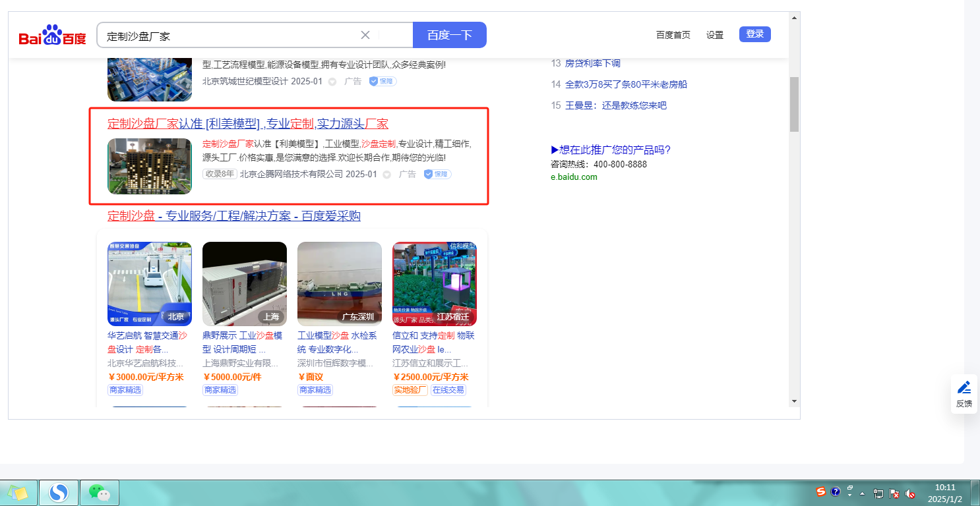
Task: Click the taskbar clock showing 10:11
Action: 945,493
